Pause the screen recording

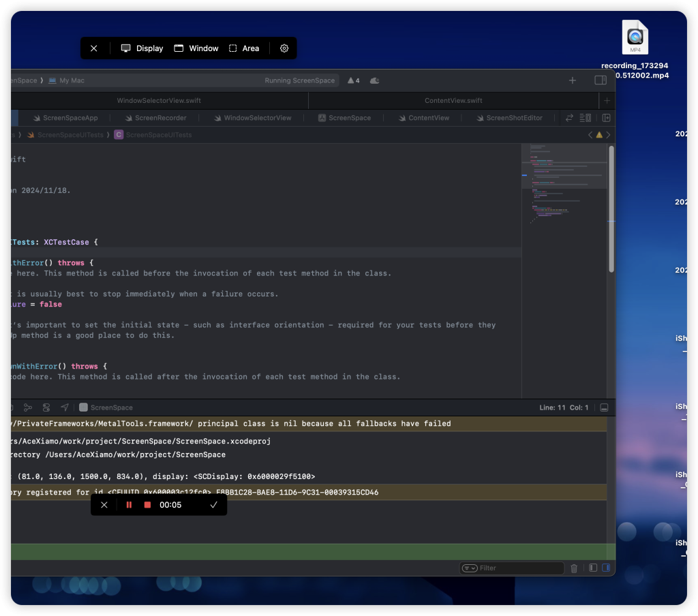tap(129, 505)
